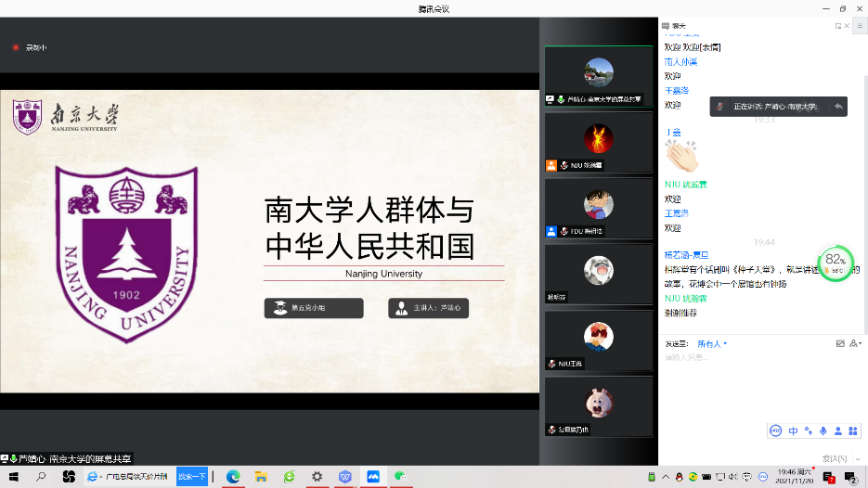Image resolution: width=868 pixels, height=488 pixels.
Task: Open the IME toolbox grid icon
Action: (x=852, y=430)
